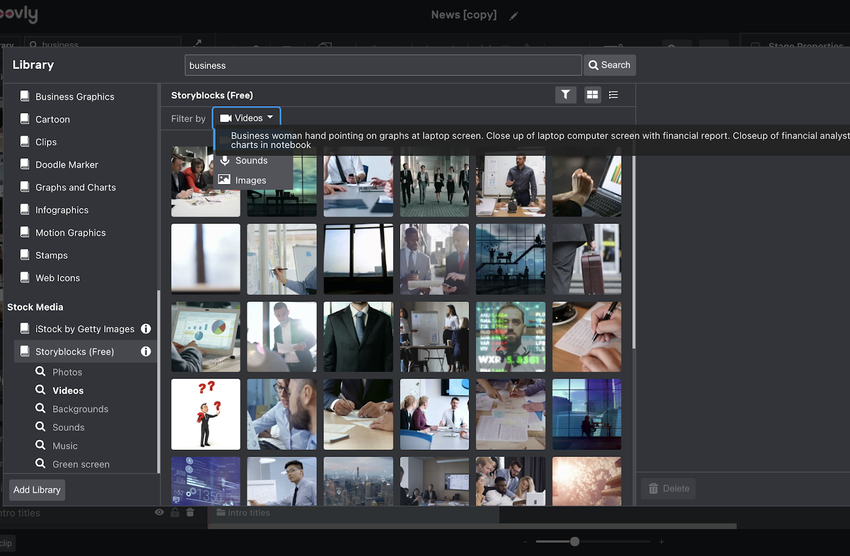Click the Search button
850x556 pixels.
coord(610,65)
